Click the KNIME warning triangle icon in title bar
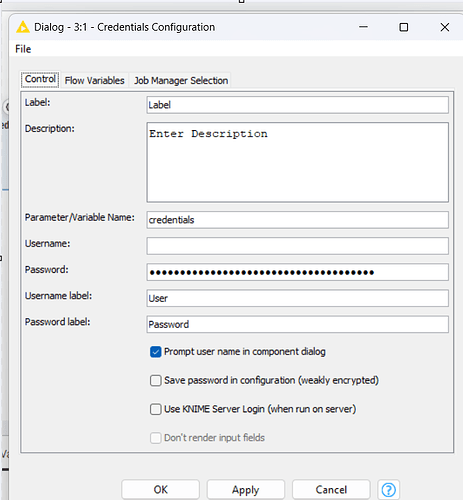The height and width of the screenshot is (500, 463). point(23,27)
